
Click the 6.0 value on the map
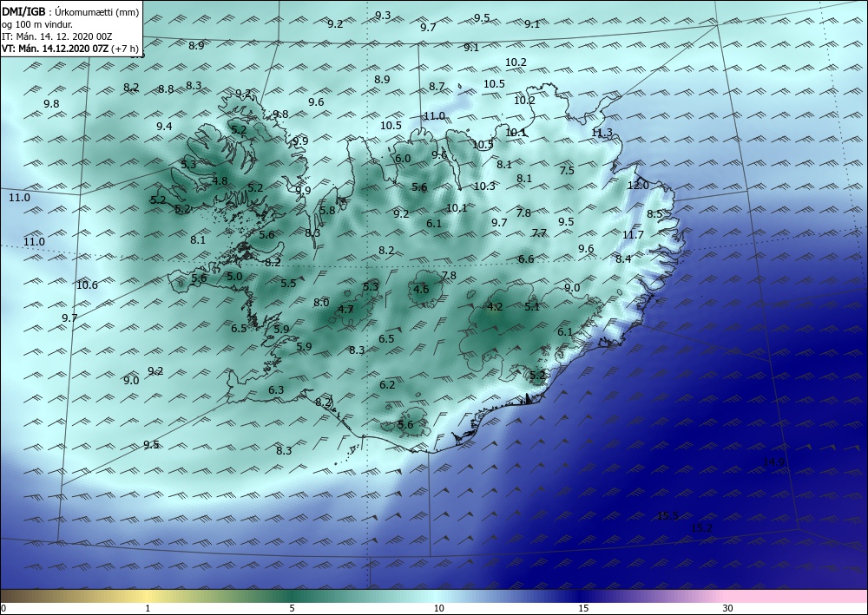[x=403, y=158]
